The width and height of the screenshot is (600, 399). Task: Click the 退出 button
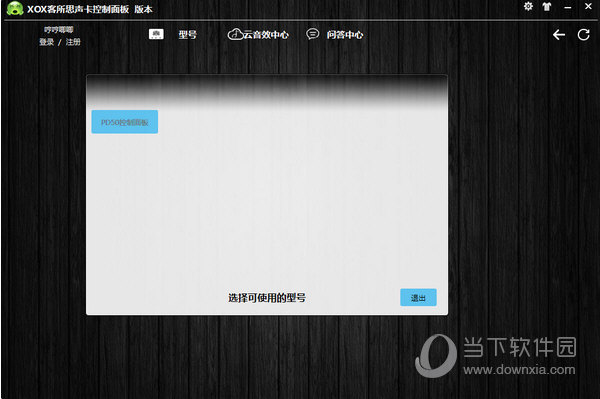tap(418, 297)
